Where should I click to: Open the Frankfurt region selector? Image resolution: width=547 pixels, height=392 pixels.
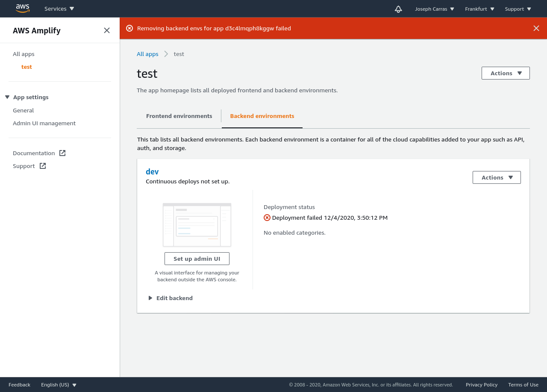click(479, 9)
